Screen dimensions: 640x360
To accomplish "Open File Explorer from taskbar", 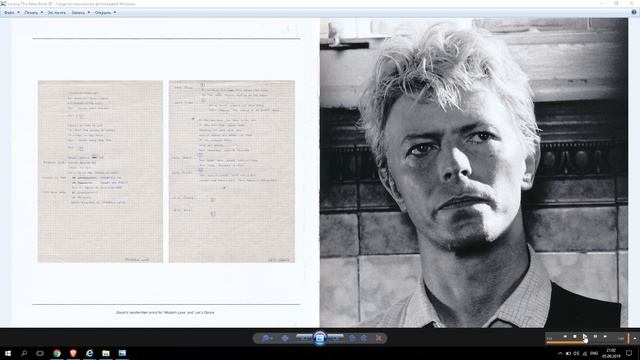I will [x=106, y=353].
